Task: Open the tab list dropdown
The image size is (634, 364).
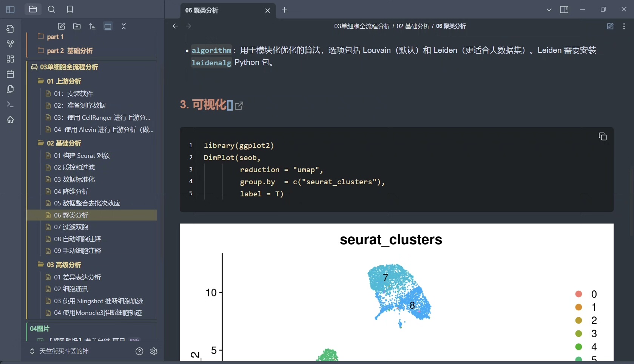Action: (549, 10)
